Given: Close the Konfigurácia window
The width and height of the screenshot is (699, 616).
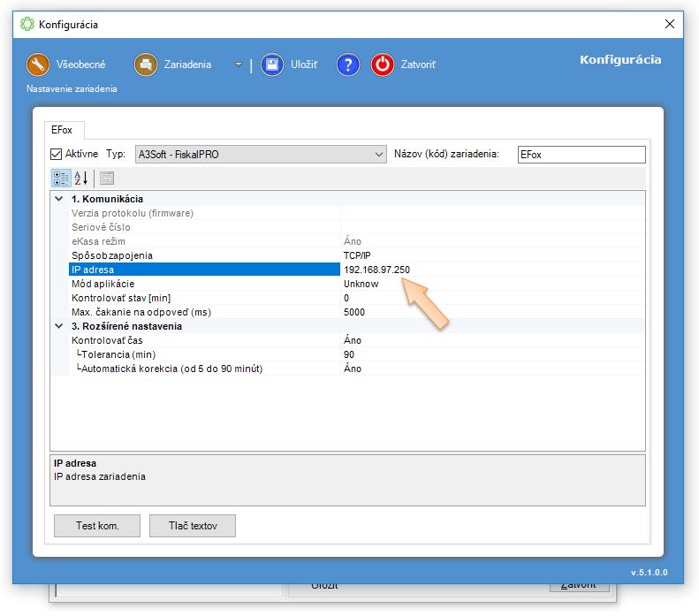Looking at the screenshot, I should coord(669,24).
